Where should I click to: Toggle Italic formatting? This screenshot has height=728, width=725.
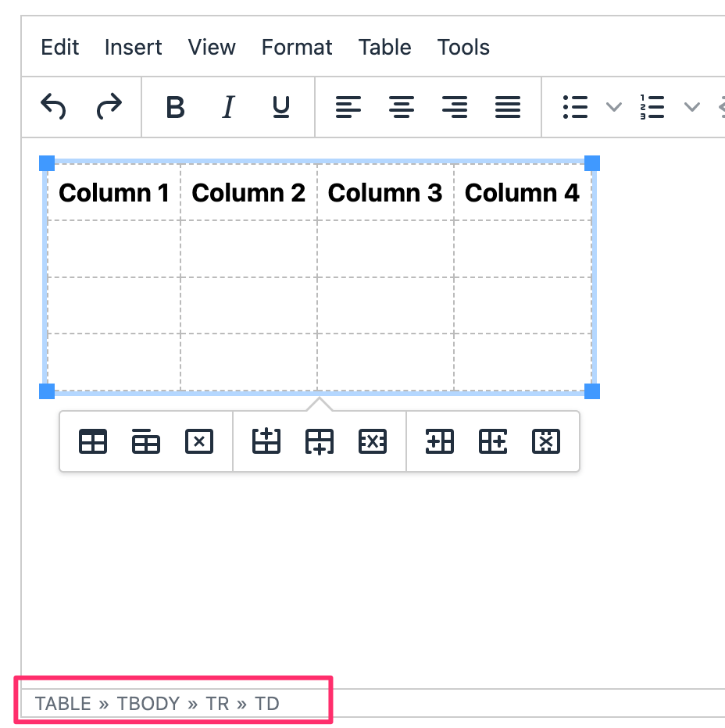pyautogui.click(x=228, y=107)
